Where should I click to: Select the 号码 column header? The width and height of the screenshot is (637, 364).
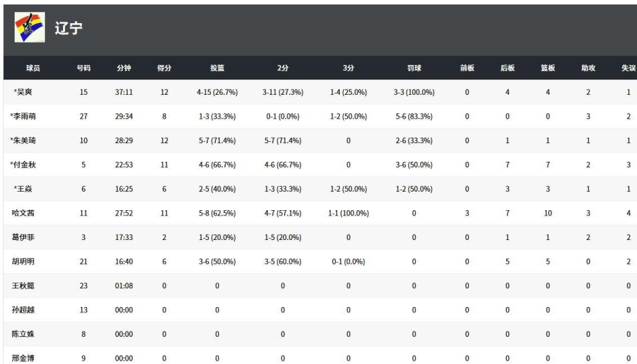(84, 68)
